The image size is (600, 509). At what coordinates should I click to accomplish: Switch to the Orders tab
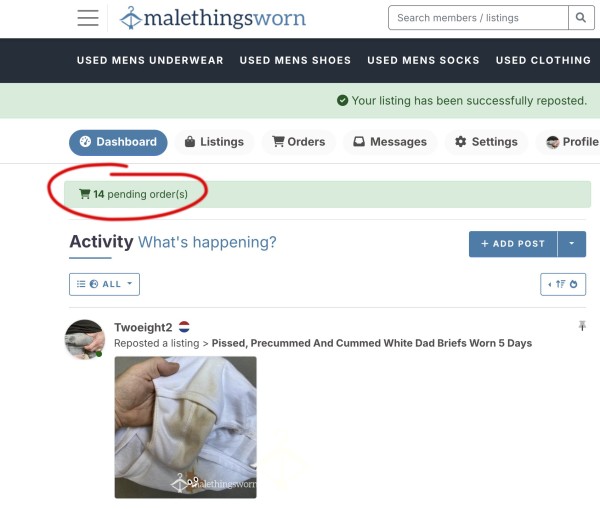click(x=298, y=142)
